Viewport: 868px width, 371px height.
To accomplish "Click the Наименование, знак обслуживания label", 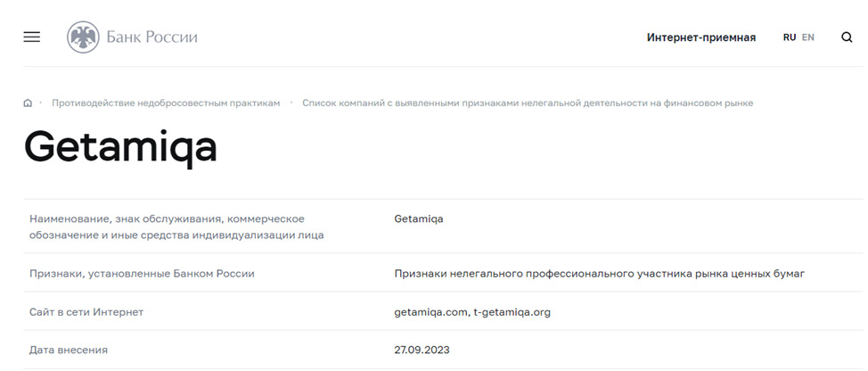I will 176,227.
